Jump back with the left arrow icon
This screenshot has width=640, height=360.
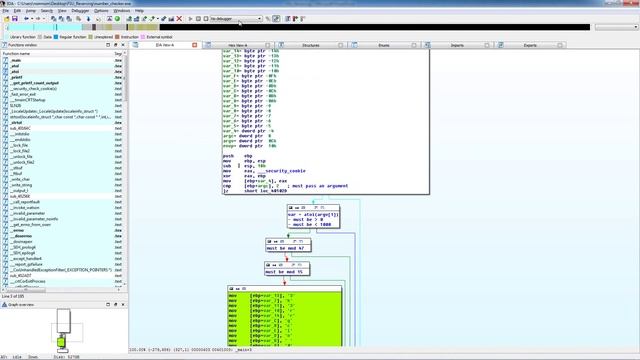[x=27, y=19]
